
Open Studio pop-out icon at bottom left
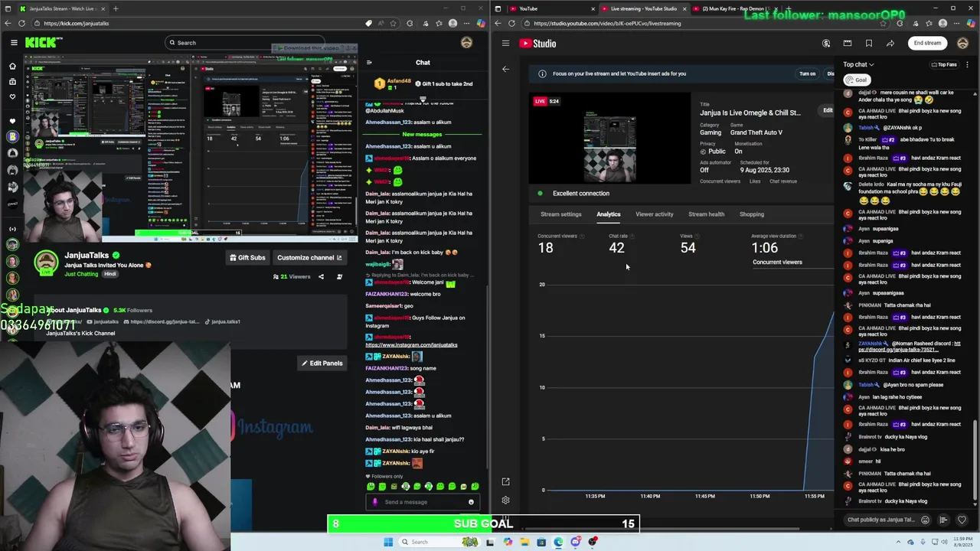click(x=505, y=482)
